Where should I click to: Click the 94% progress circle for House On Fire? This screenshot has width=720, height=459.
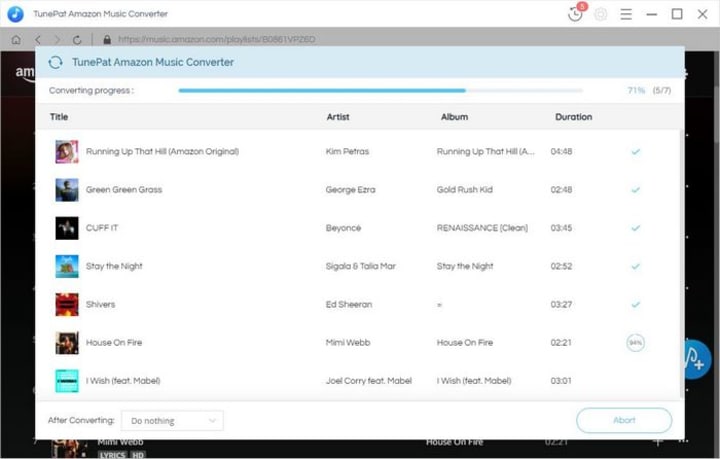click(636, 343)
